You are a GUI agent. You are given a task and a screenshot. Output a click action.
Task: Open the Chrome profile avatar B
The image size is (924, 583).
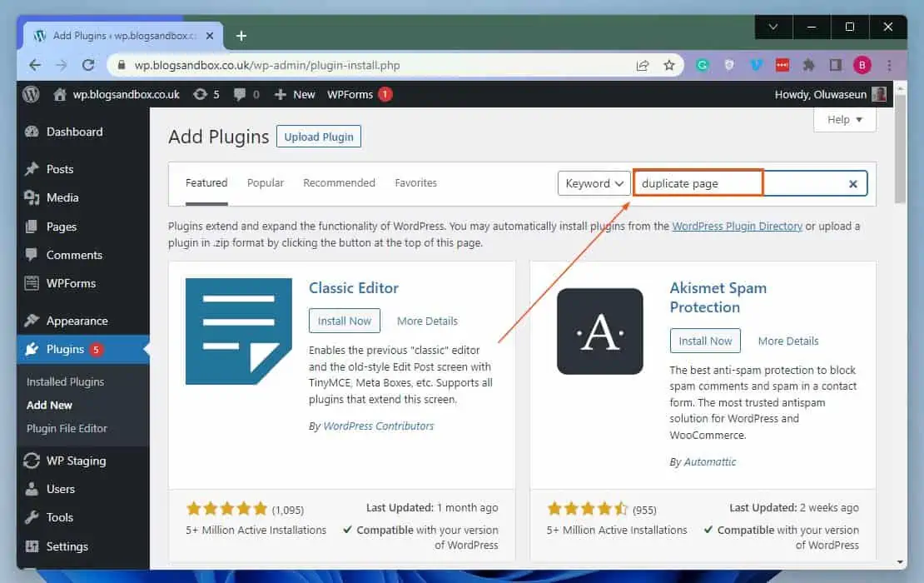coord(862,65)
